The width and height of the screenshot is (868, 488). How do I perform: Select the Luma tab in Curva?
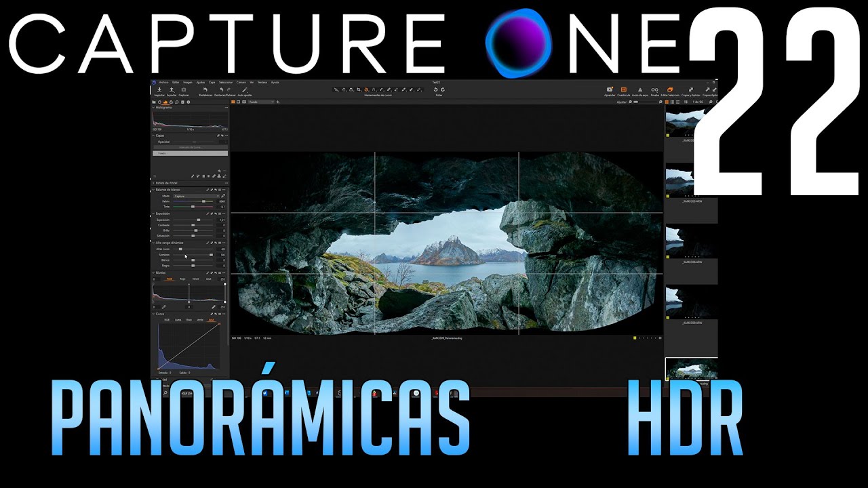178,319
